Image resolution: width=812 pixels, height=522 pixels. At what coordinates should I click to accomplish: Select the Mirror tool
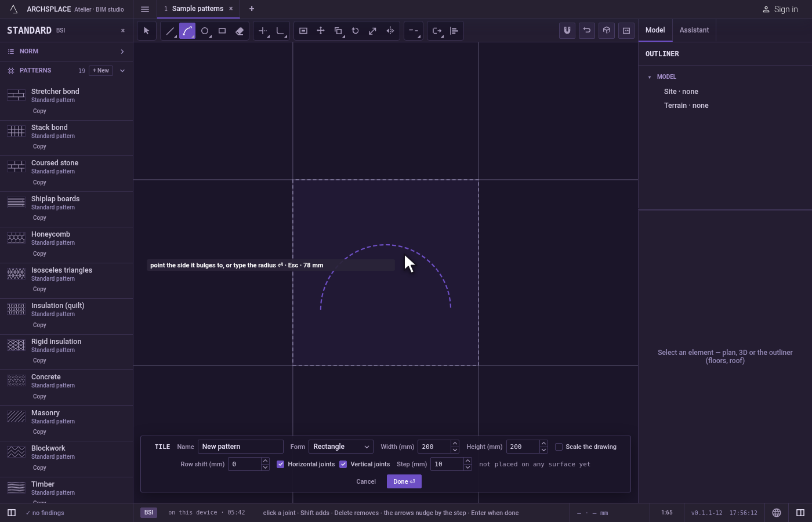390,31
